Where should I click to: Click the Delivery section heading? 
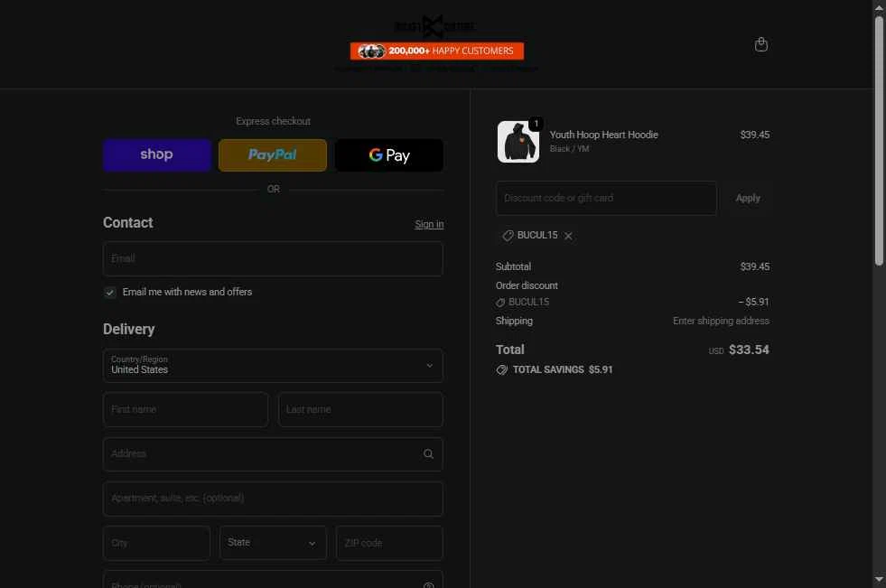[x=129, y=330]
